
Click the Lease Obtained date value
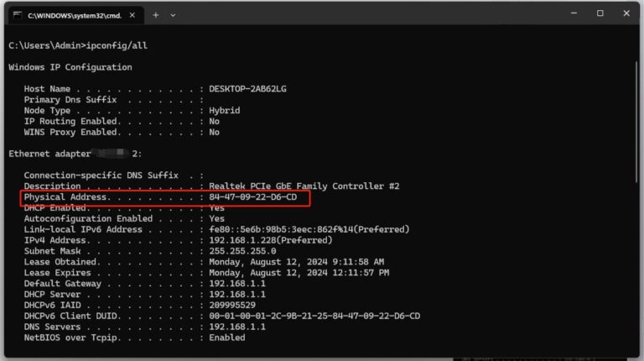pyautogui.click(x=297, y=262)
